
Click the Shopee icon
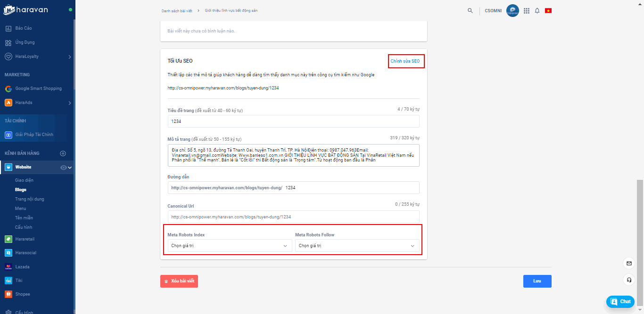tap(8, 294)
